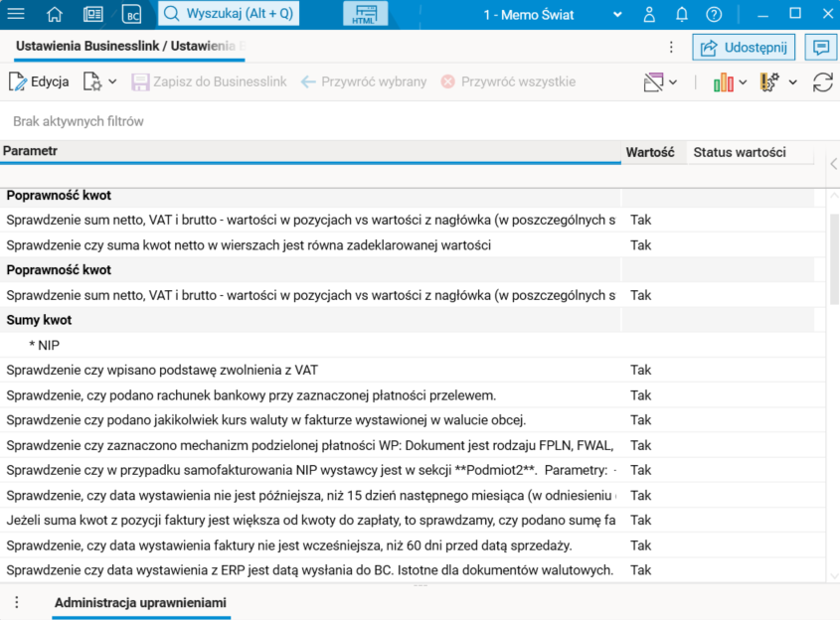Screen dimensions: 840x620
Task: Switch to the Administracja uprawnieniami tab
Action: click(141, 602)
